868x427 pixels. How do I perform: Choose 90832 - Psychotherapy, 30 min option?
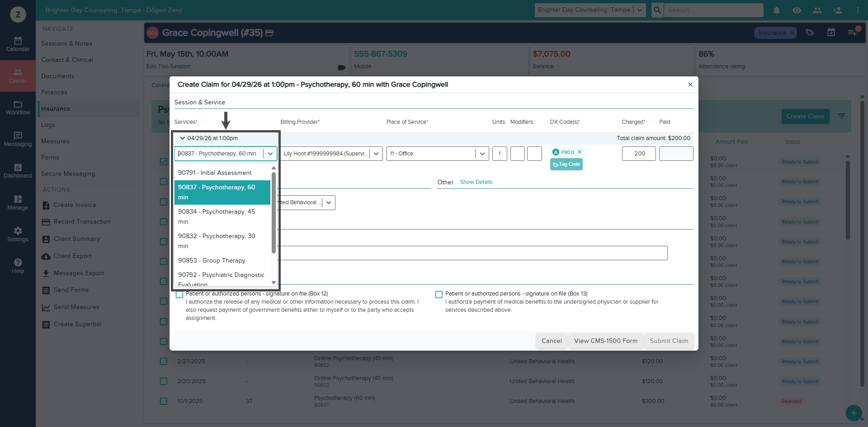coord(222,241)
